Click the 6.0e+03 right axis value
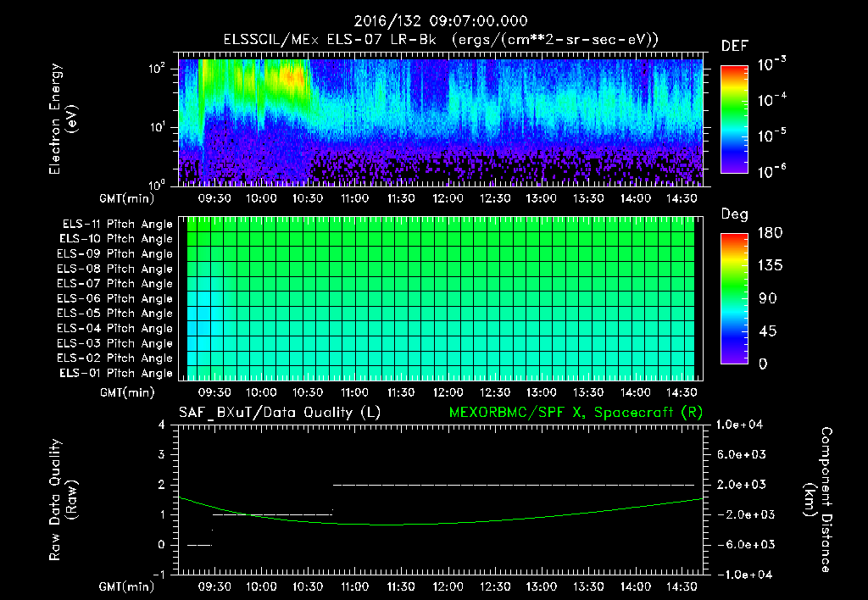This screenshot has height=600, width=868. click(741, 455)
